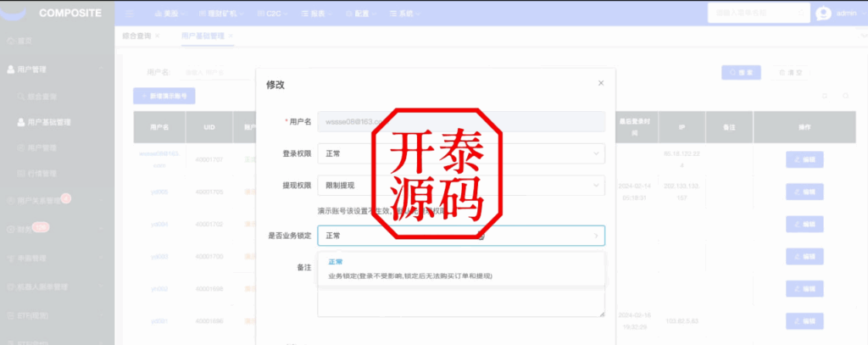The height and width of the screenshot is (345, 868).
Task: Open user link wssse08@163.com in table
Action: coord(159,159)
